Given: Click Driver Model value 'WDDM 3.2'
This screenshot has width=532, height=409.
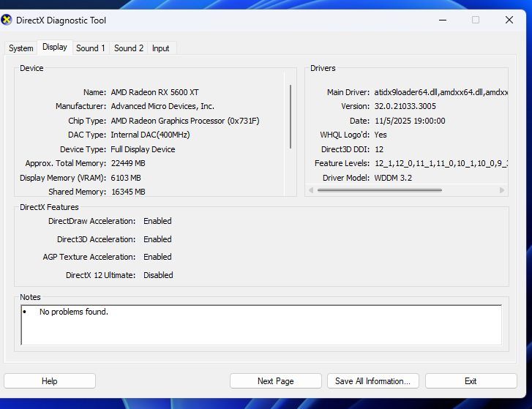Looking at the screenshot, I should tap(393, 178).
